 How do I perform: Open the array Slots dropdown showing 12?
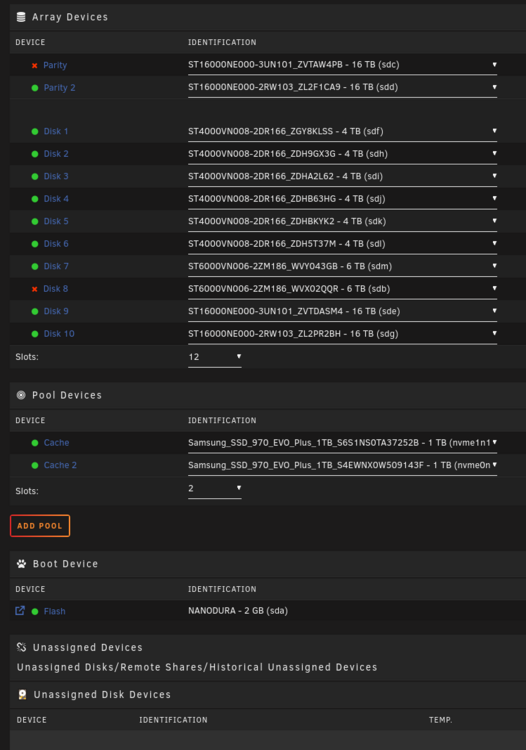tap(215, 357)
